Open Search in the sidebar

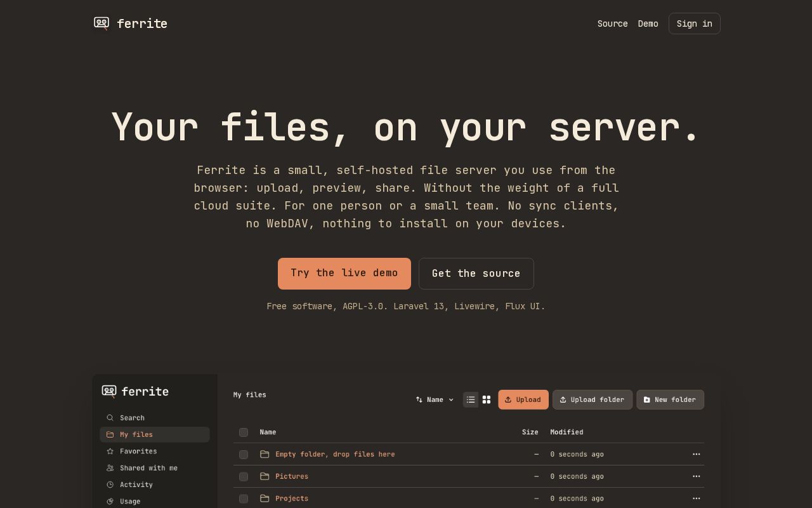tap(155, 418)
